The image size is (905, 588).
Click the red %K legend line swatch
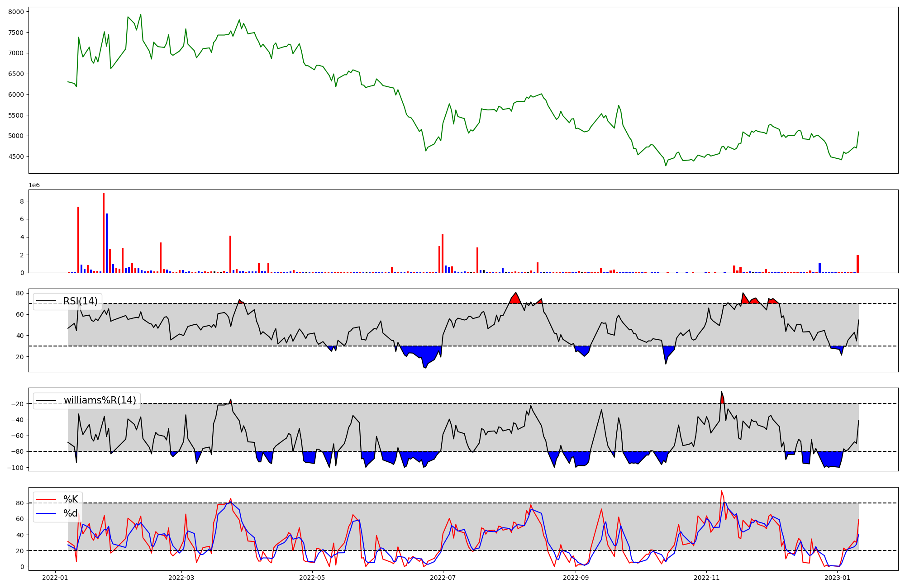click(x=46, y=500)
